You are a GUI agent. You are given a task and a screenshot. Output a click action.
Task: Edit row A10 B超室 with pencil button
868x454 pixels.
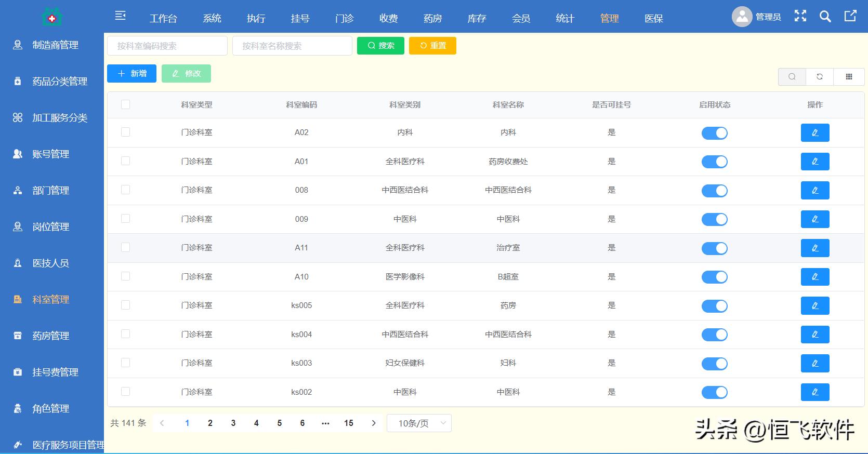(815, 277)
